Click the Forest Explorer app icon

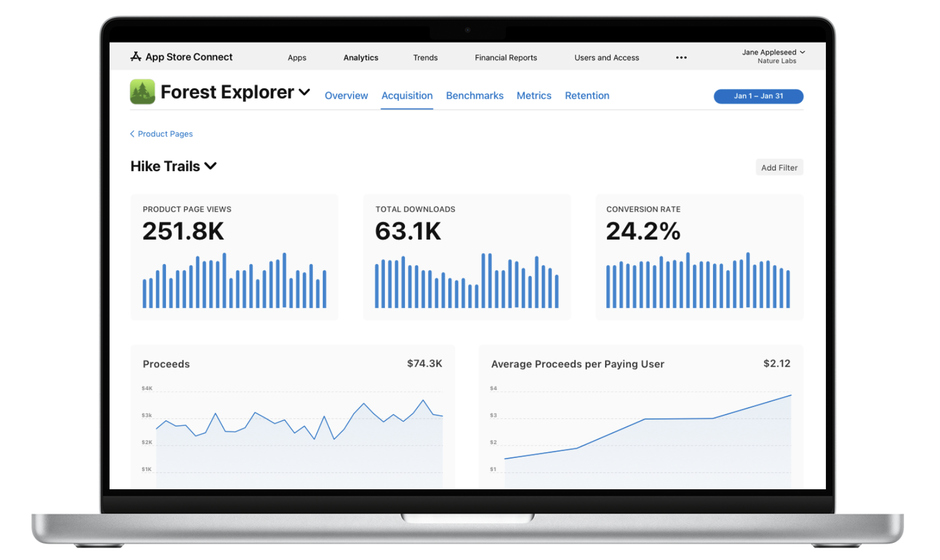coord(143,92)
